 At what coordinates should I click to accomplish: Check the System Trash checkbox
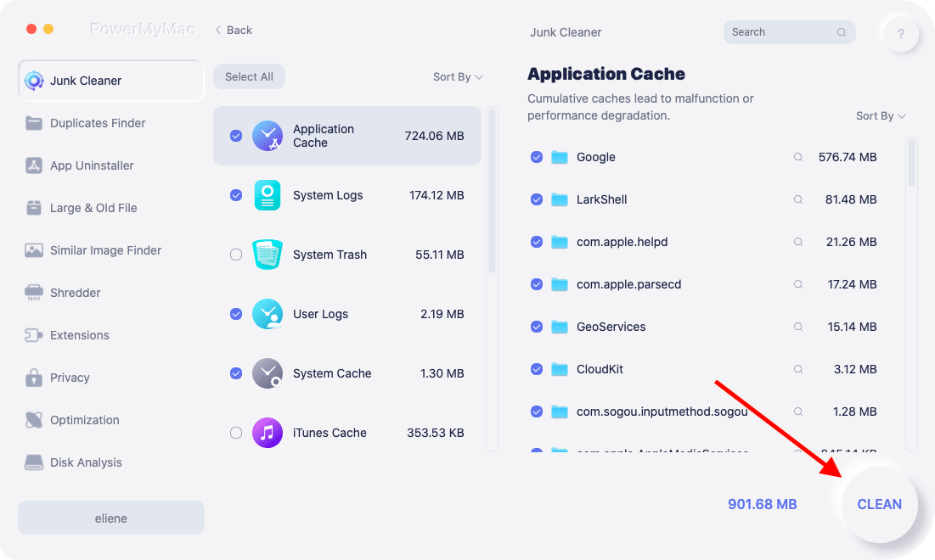[236, 255]
